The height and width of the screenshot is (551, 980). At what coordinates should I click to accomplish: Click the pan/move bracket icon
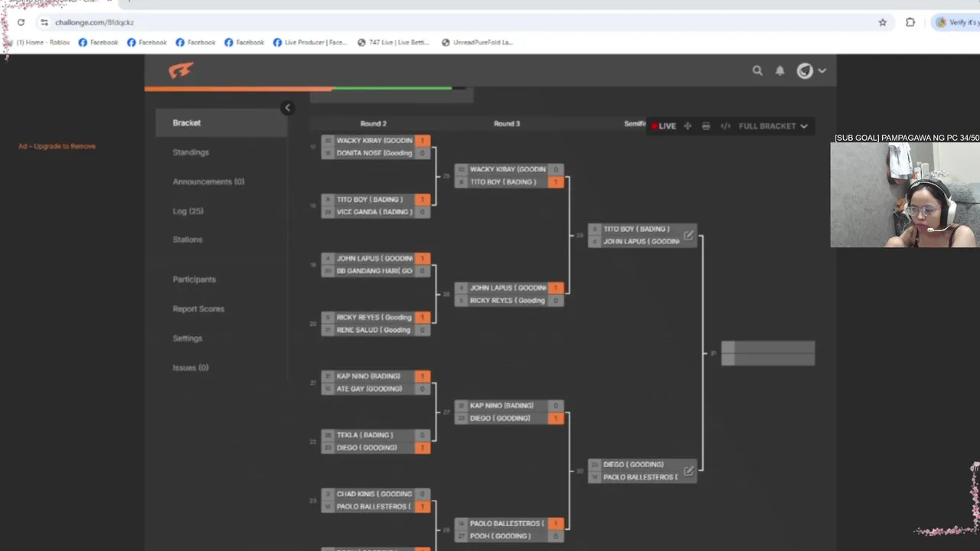[688, 126]
